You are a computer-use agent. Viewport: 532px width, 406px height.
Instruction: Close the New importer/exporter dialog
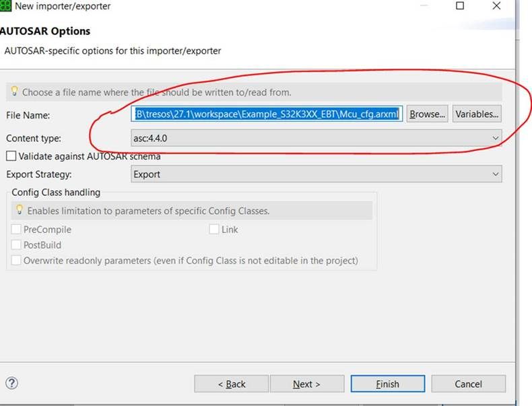496,6
